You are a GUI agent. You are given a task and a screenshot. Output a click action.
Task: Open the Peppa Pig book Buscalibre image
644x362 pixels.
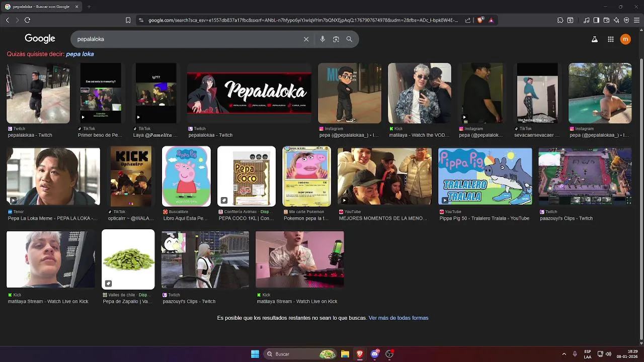coord(186,176)
